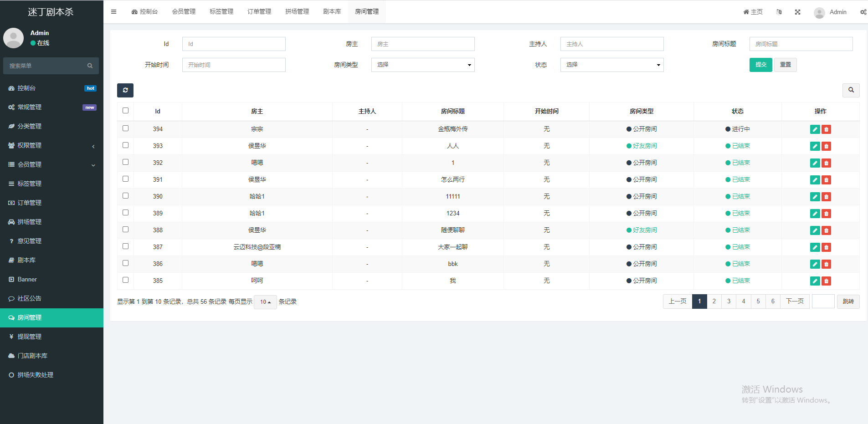868x424 pixels.
Task: Open the 状态 dropdown filter
Action: tap(611, 65)
